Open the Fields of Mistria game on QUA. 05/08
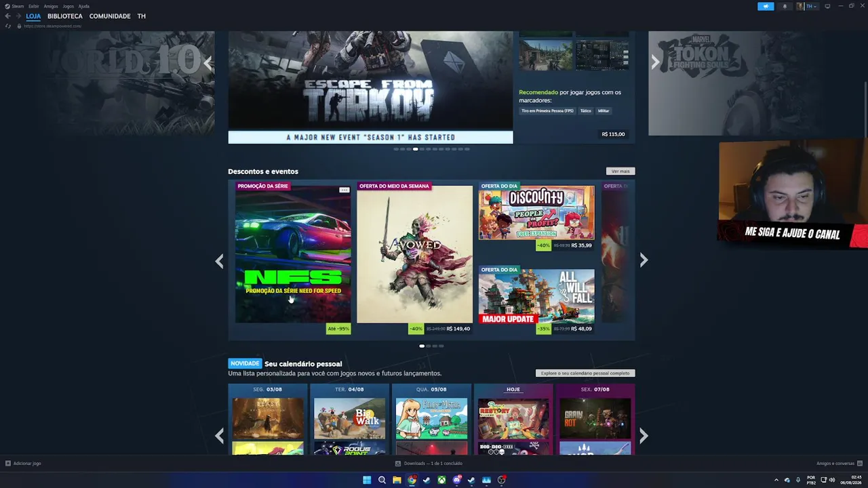The image size is (868, 488). pyautogui.click(x=431, y=418)
